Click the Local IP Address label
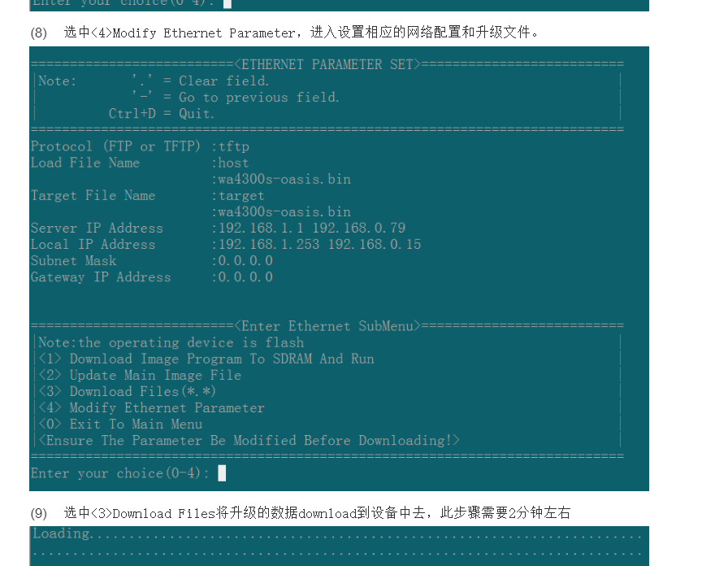Screen dimensions: 728x566 point(93,245)
